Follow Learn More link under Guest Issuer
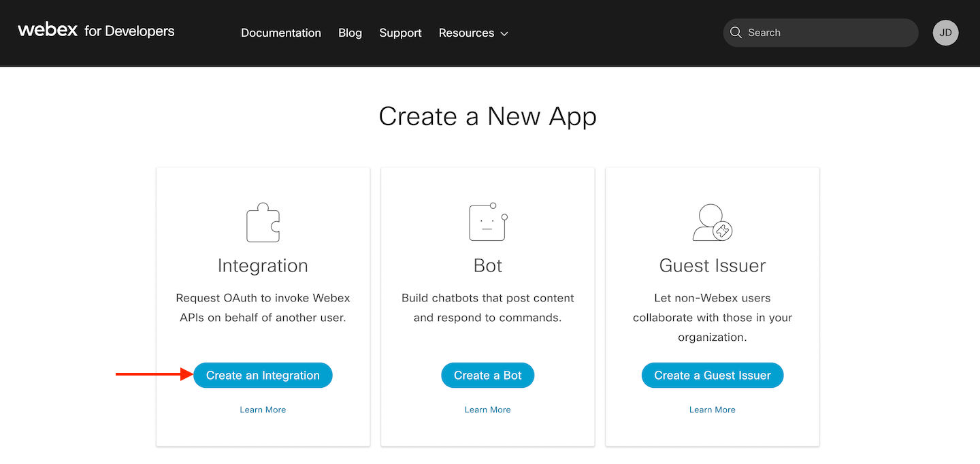 [x=712, y=410]
